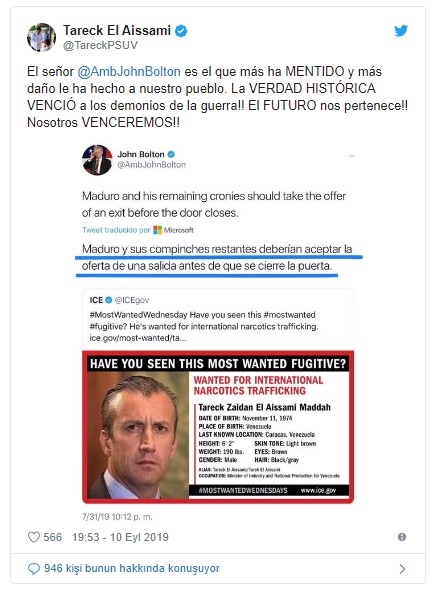The image size is (436, 589).
Task: Open the @TareckPSUV handle
Action: tap(100, 45)
